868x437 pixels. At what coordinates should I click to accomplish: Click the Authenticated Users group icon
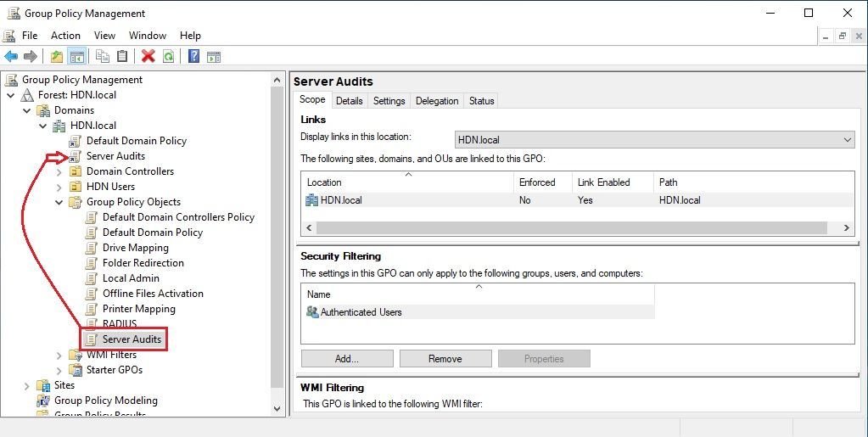(312, 311)
